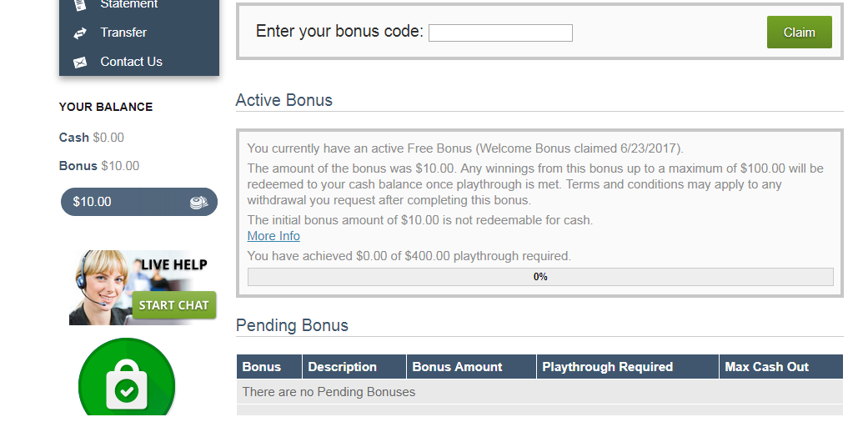This screenshot has height=422, width=868.
Task: Select Contact Us in sidebar menu
Action: point(131,62)
